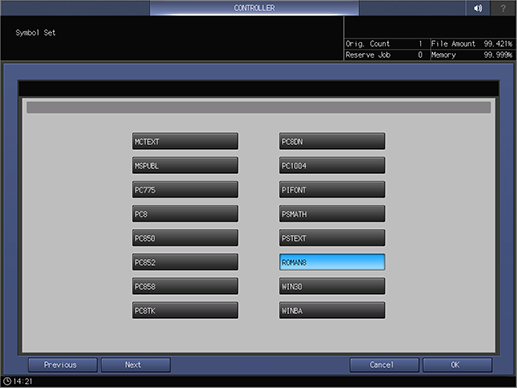
Task: Click the highlighted ROMAN8 option
Action: [332, 262]
